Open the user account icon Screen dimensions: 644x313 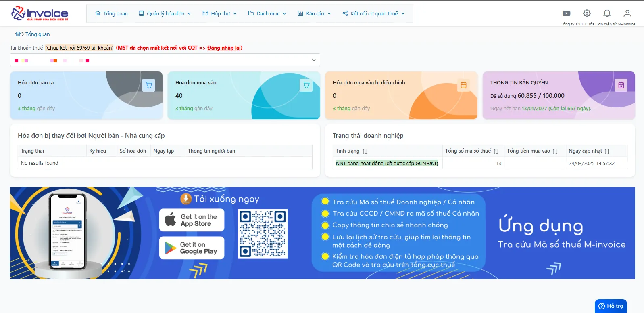[x=627, y=13]
